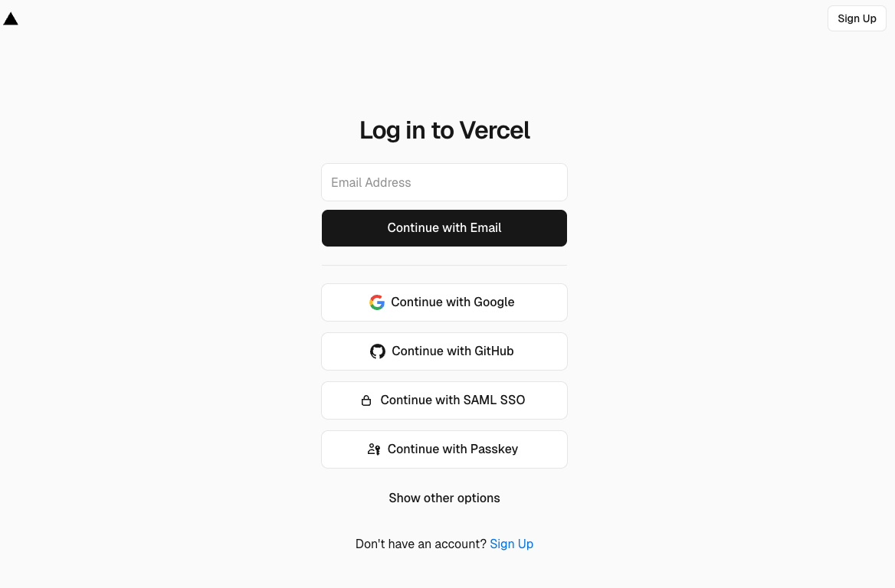Click the Vercel triangle logo
Viewport: 895px width, 588px height.
11,19
